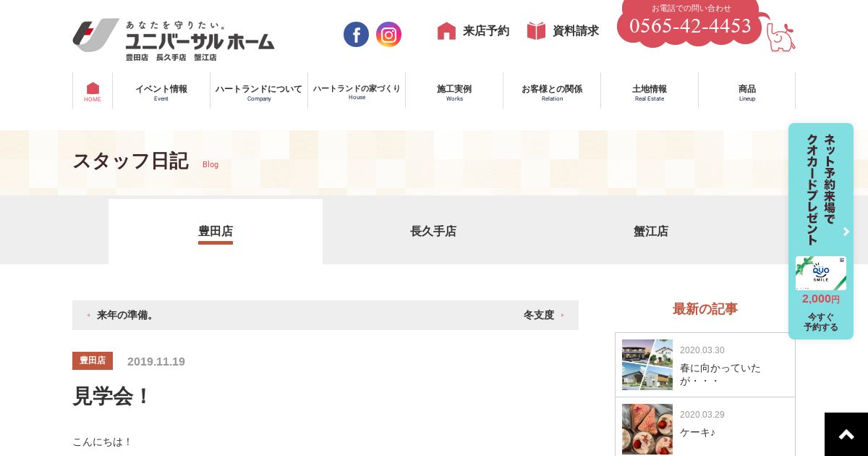Click the book icon for 資料請求

(536, 31)
